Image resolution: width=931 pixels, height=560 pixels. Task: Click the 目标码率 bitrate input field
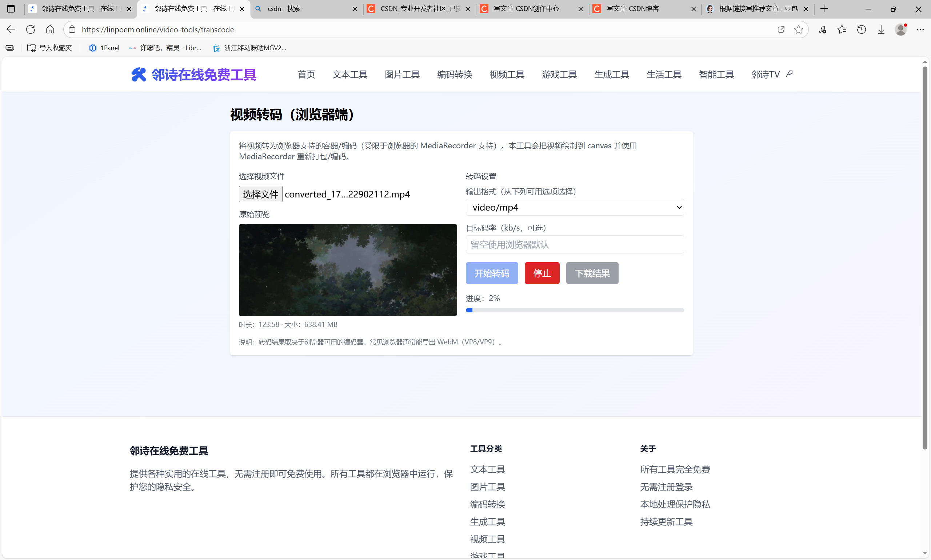point(574,244)
